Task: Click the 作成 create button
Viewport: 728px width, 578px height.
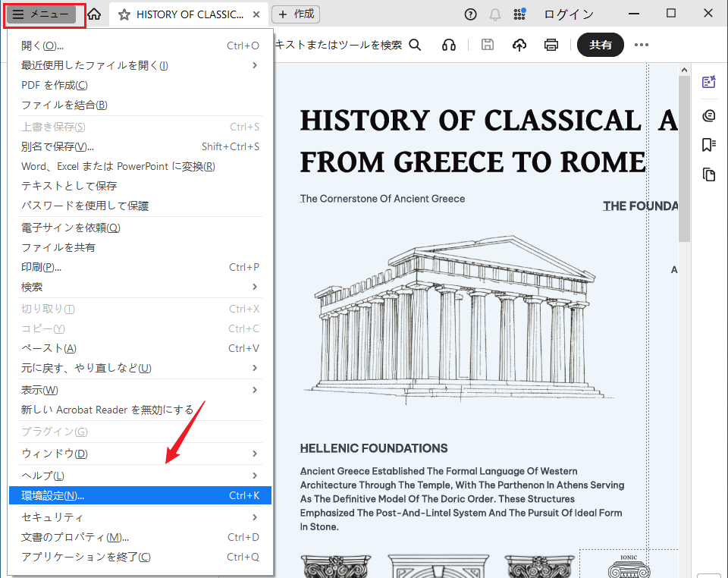Action: tap(296, 14)
